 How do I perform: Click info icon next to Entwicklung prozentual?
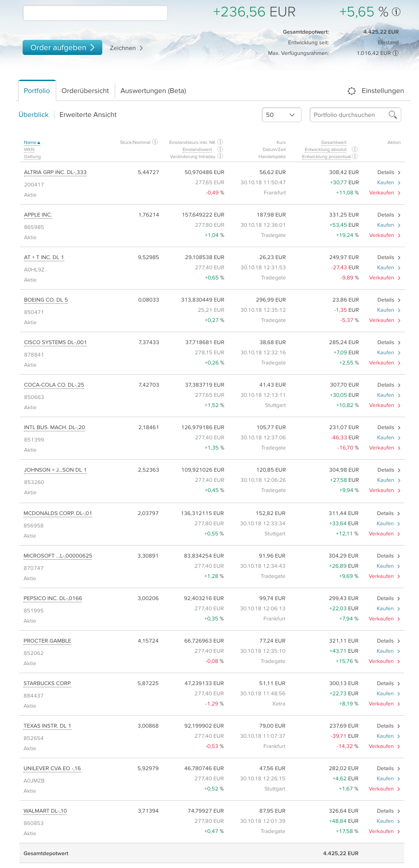point(355,156)
